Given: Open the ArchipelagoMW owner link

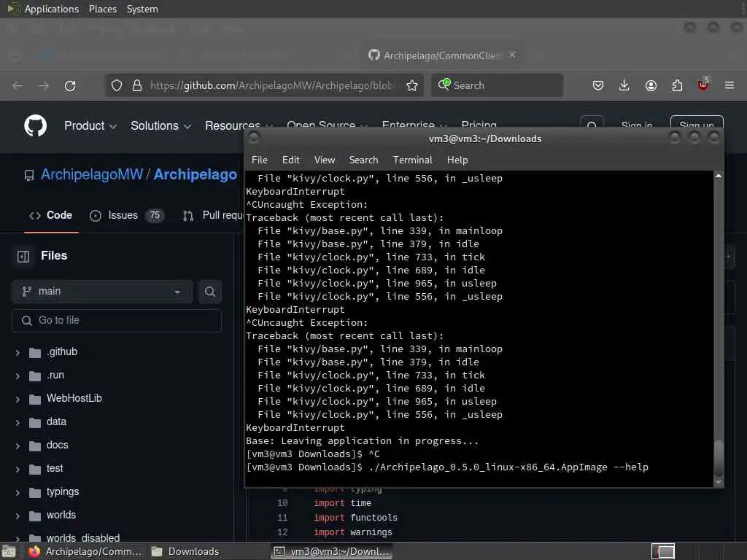Looking at the screenshot, I should 92,175.
